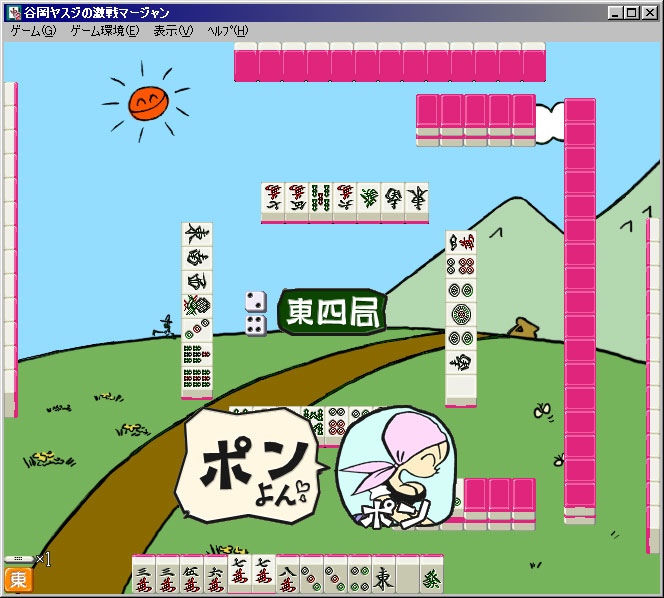The image size is (664, 598).
Task: Click the two dice on the table
Action: click(255, 313)
